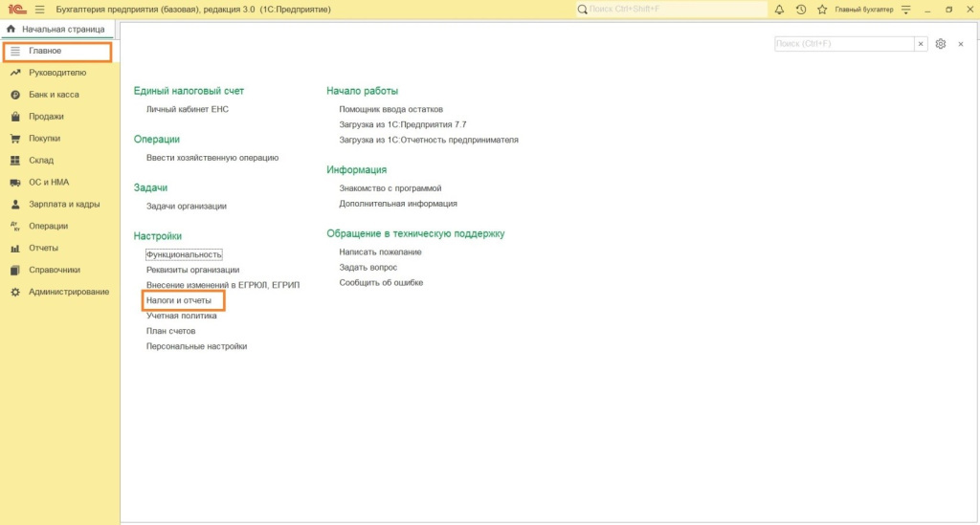
Task: Click the Поиск (Ctrl+F) menu search field
Action: pyautogui.click(x=842, y=44)
